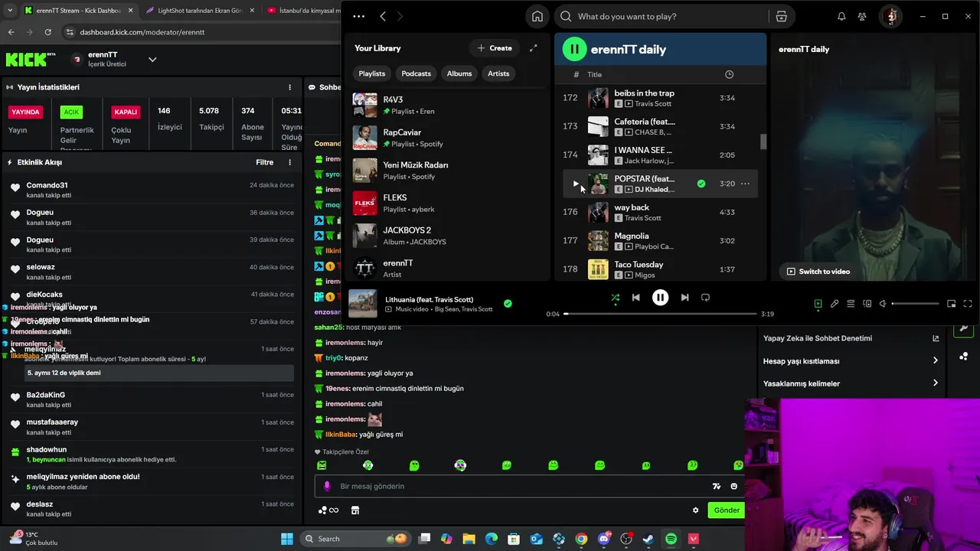Open the RapCaviar playlist
Image resolution: width=980 pixels, height=551 pixels.
[x=449, y=138]
